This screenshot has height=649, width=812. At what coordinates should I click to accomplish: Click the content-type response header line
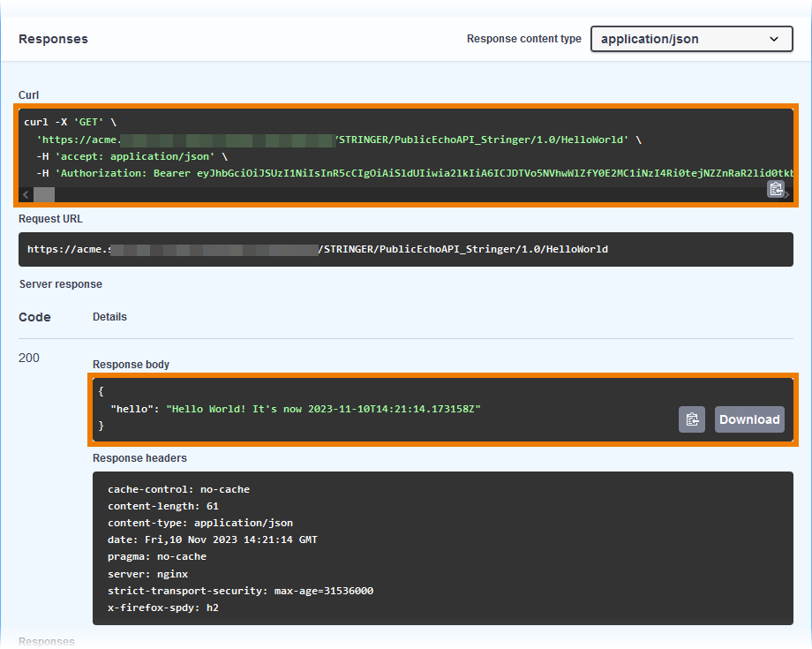click(x=199, y=523)
